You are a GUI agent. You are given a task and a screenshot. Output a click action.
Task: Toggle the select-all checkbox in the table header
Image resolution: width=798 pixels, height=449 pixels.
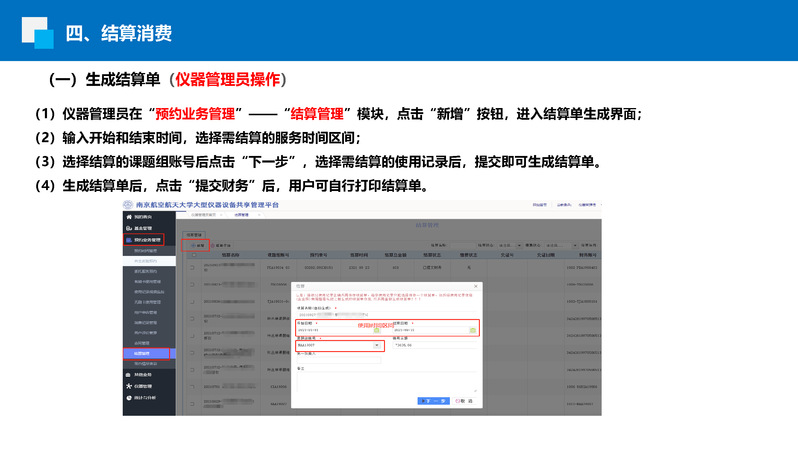point(192,255)
